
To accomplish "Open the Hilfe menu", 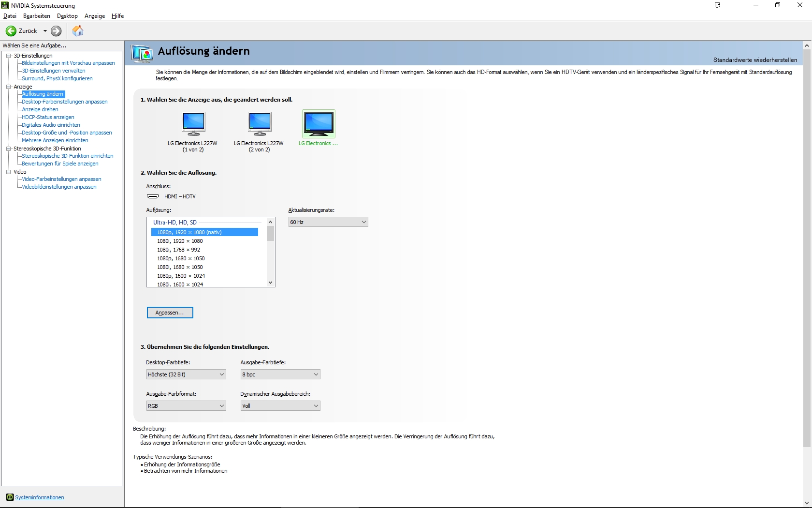I will tap(117, 16).
